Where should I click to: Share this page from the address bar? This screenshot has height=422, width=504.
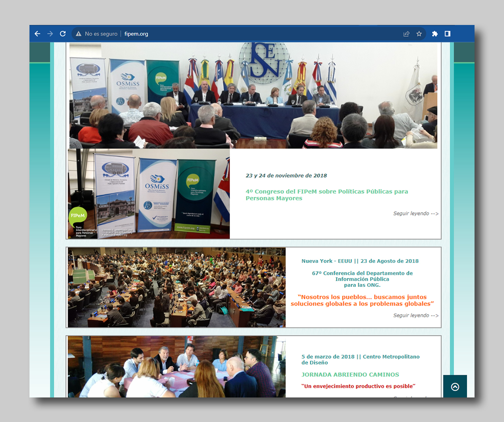pos(406,34)
